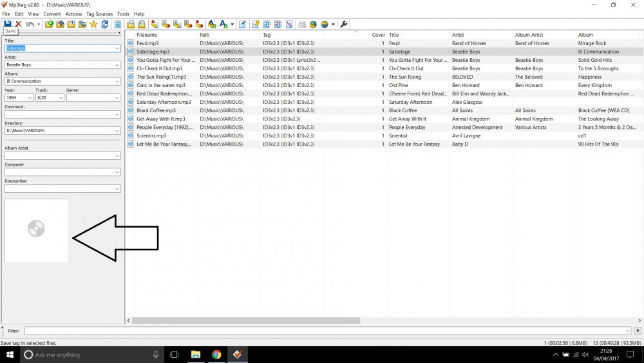
Task: Open the Convert menu
Action: 52,14
